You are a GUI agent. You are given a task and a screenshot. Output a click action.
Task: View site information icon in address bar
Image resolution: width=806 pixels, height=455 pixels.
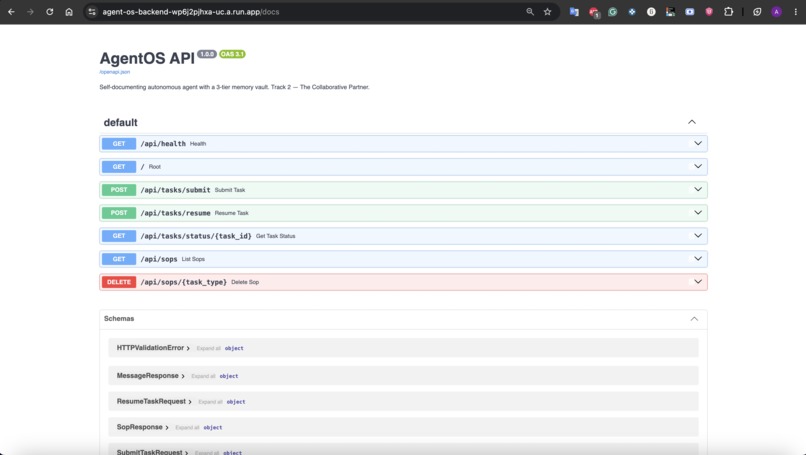92,11
